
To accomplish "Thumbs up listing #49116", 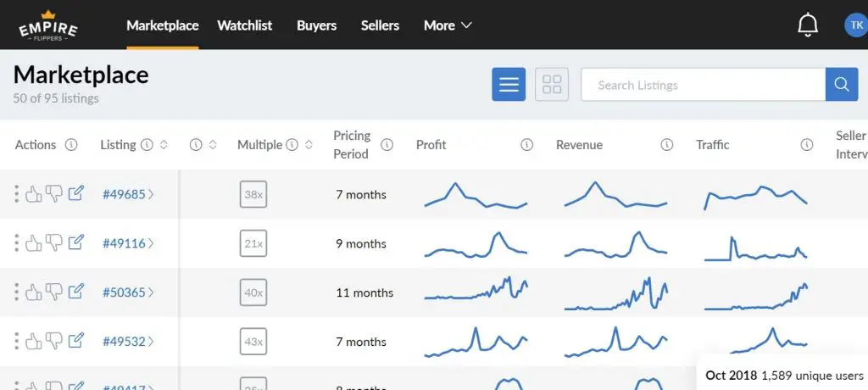I will coord(34,242).
